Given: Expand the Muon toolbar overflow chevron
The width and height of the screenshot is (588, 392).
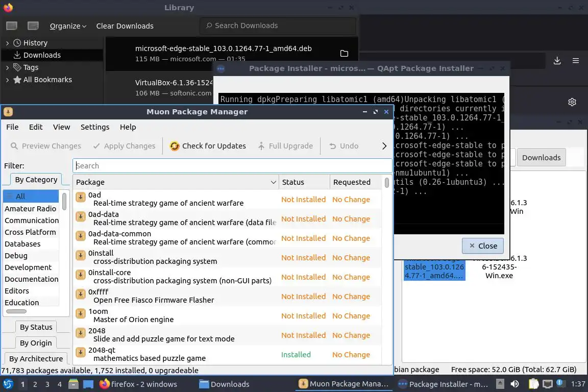Looking at the screenshot, I should [384, 146].
